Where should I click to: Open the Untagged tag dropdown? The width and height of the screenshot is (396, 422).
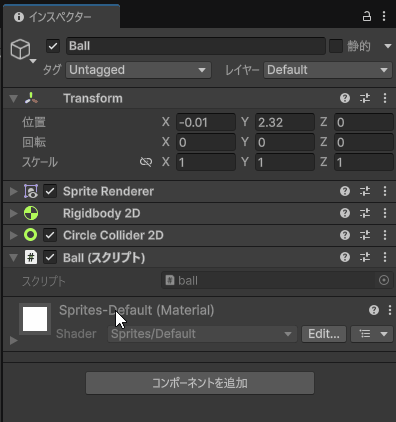point(138,70)
